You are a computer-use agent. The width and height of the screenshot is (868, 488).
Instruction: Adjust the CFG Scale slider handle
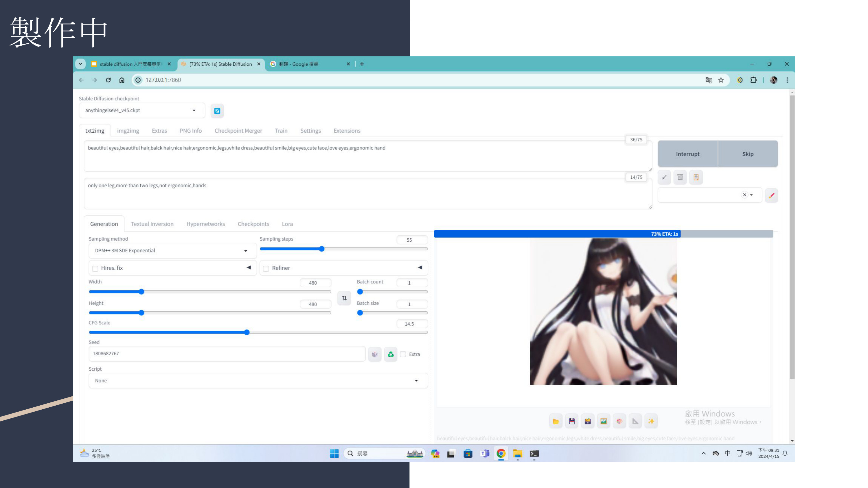coord(247,332)
